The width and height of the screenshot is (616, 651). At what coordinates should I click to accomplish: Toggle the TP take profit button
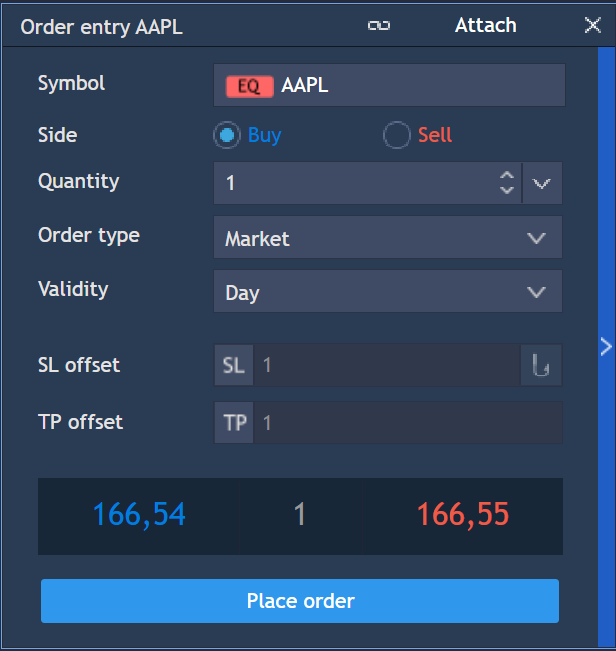point(235,423)
